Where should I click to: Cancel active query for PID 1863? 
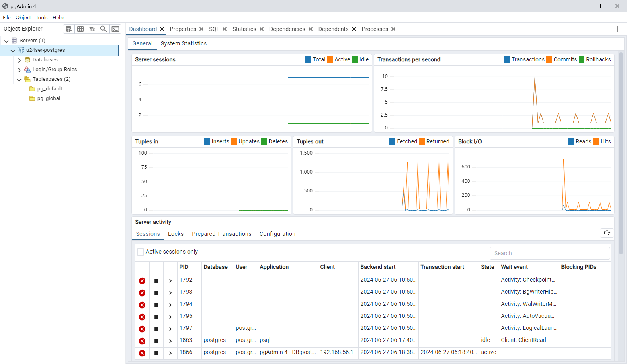tap(156, 341)
